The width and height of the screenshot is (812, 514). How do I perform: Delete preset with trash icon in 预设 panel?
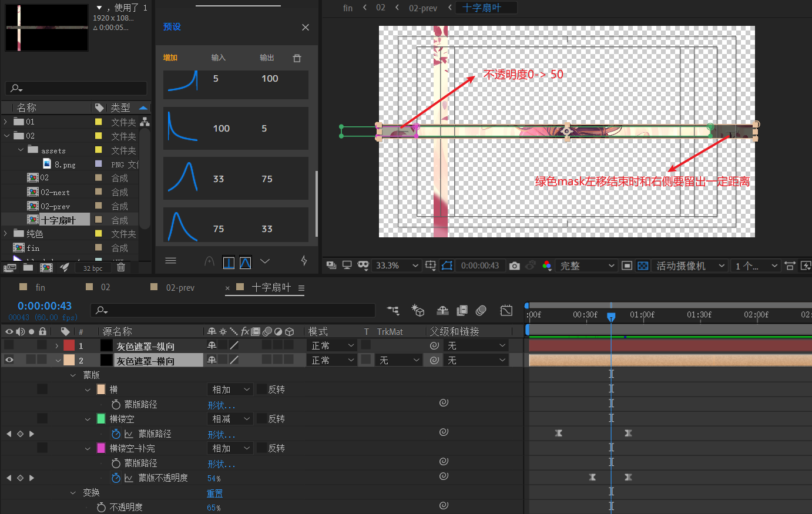pyautogui.click(x=297, y=58)
